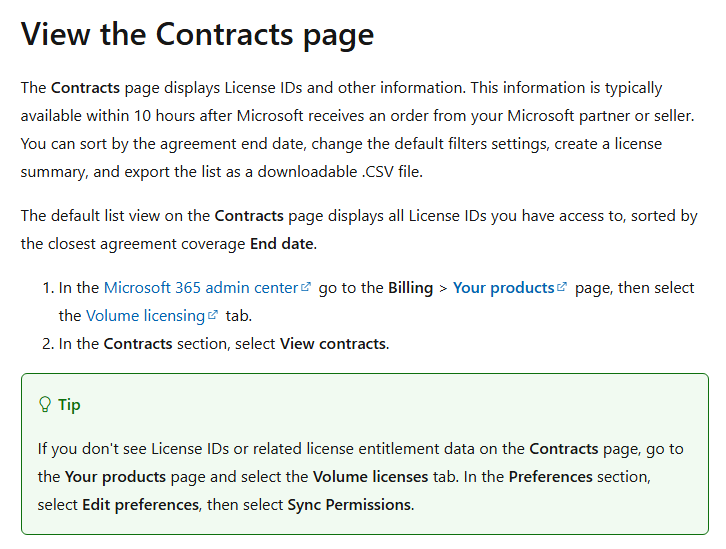Viewport: 726px width, 549px height.
Task: Click the green Tip label
Action: pyautogui.click(x=69, y=405)
